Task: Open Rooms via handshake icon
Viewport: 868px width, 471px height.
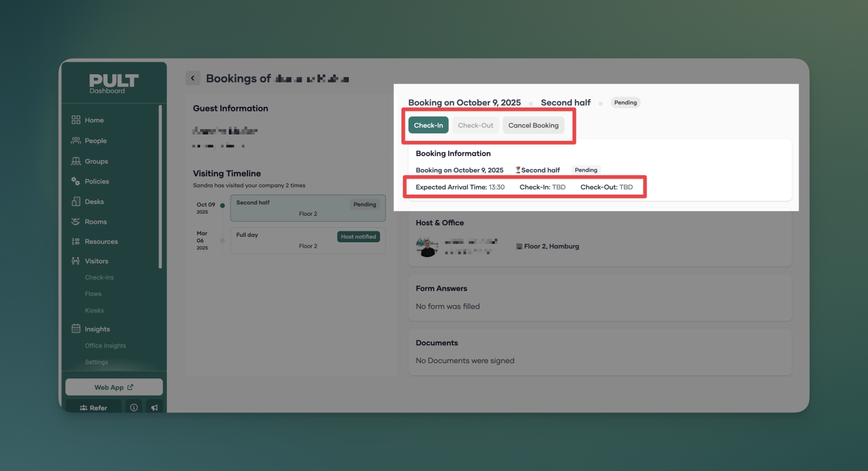Action: (x=76, y=221)
